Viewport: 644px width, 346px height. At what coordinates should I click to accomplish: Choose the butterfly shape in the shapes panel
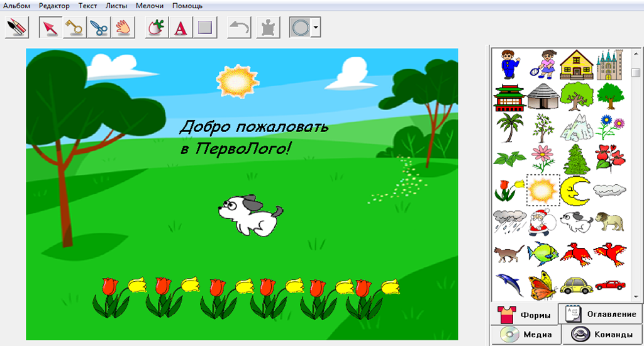[541, 285]
